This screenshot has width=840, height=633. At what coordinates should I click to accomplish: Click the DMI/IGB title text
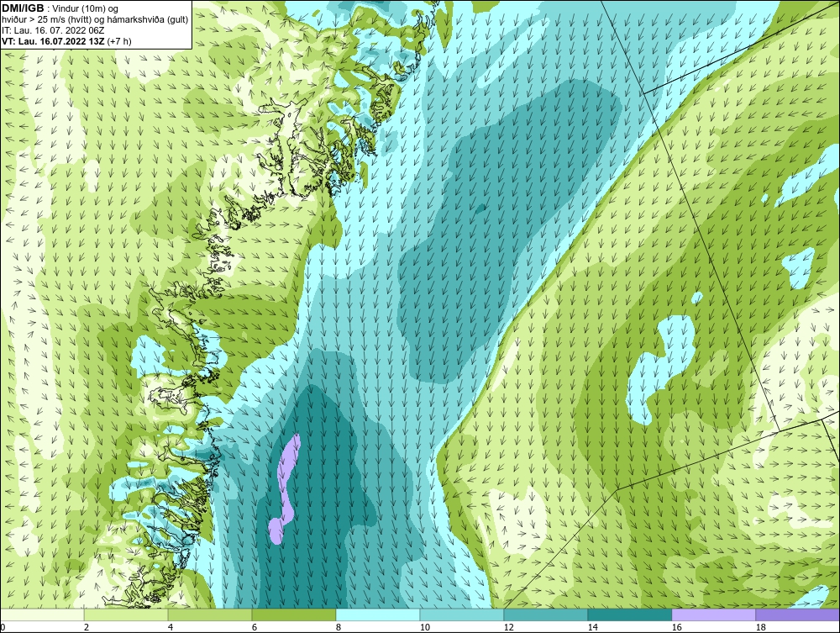click(x=23, y=8)
